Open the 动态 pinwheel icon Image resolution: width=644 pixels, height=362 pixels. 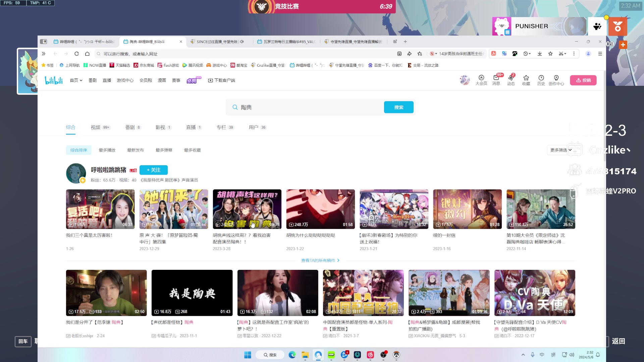click(x=511, y=80)
